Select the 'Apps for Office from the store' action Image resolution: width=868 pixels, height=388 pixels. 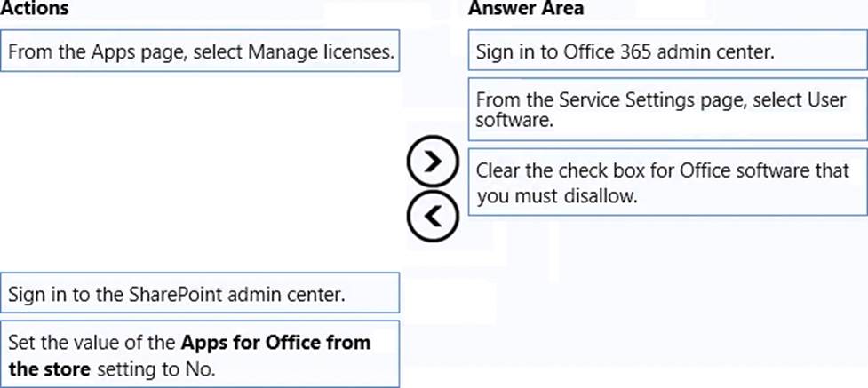pos(200,354)
